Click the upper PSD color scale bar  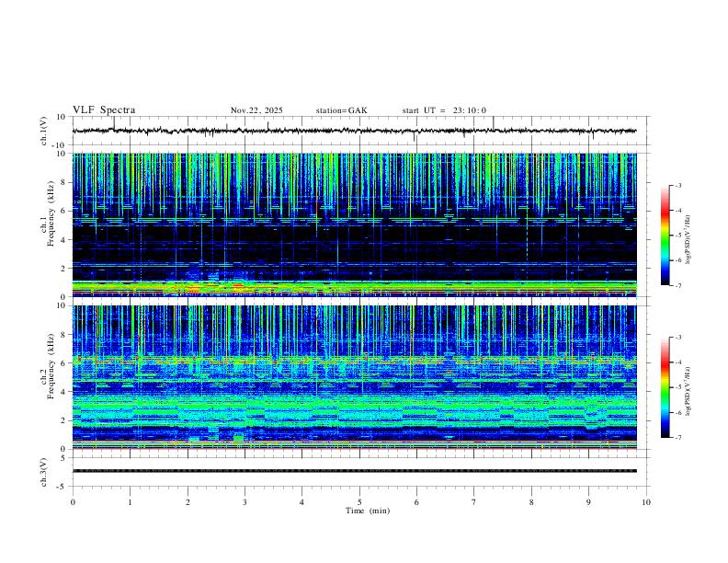(665, 236)
